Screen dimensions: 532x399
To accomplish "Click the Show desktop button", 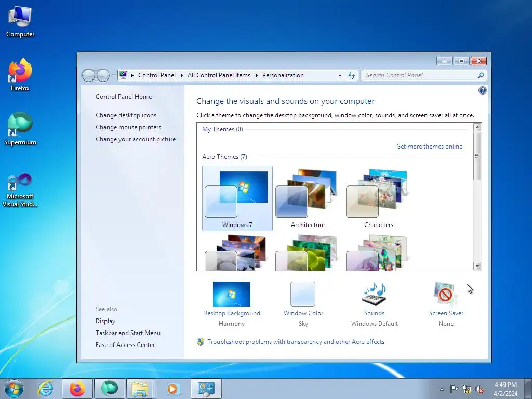I will (x=528, y=389).
